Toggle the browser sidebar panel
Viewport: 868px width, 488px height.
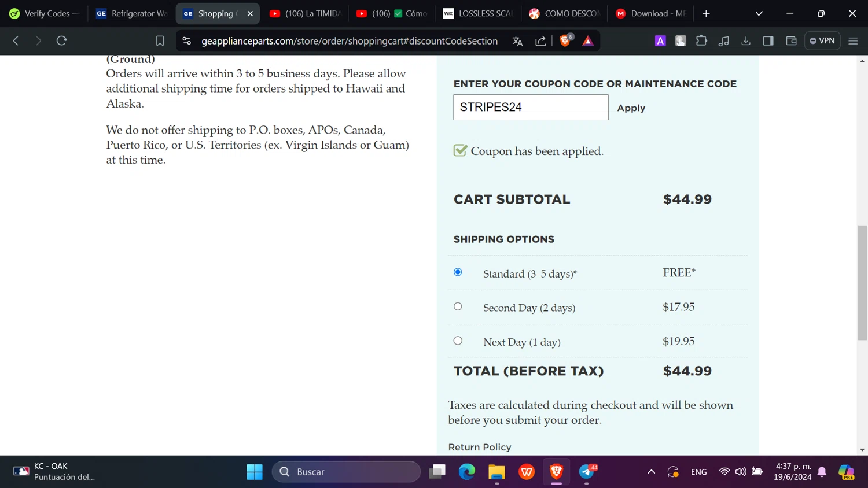click(x=768, y=40)
